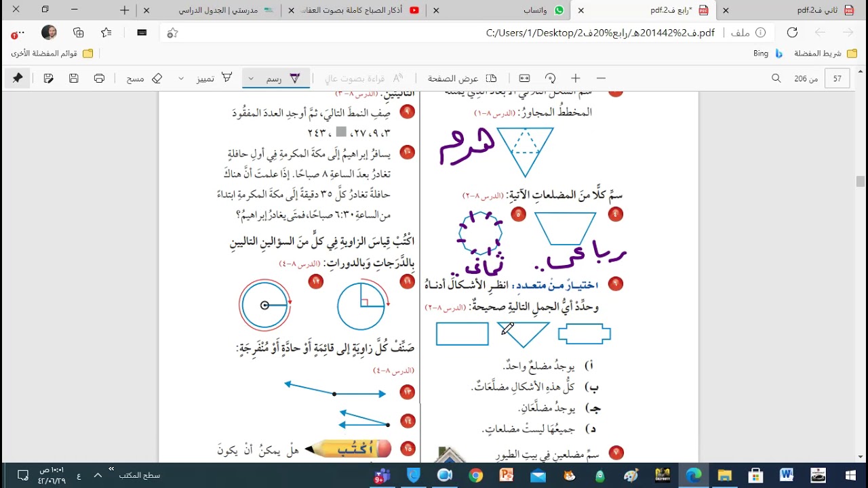Open the Highlight tool options dropdown
The height and width of the screenshot is (488, 868).
181,79
